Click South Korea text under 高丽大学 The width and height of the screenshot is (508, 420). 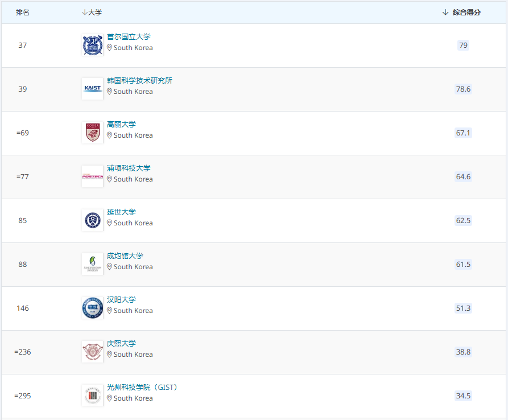133,135
